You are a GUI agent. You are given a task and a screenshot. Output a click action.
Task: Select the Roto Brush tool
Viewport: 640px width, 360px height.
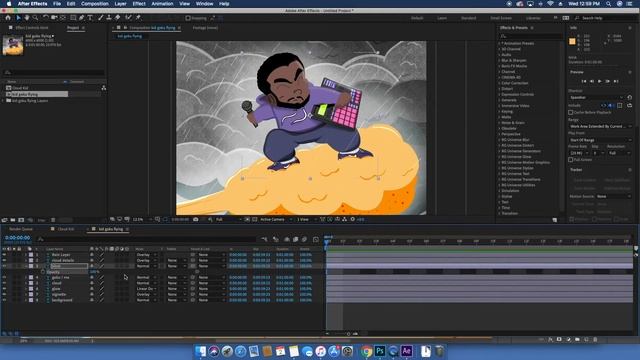(x=129, y=18)
